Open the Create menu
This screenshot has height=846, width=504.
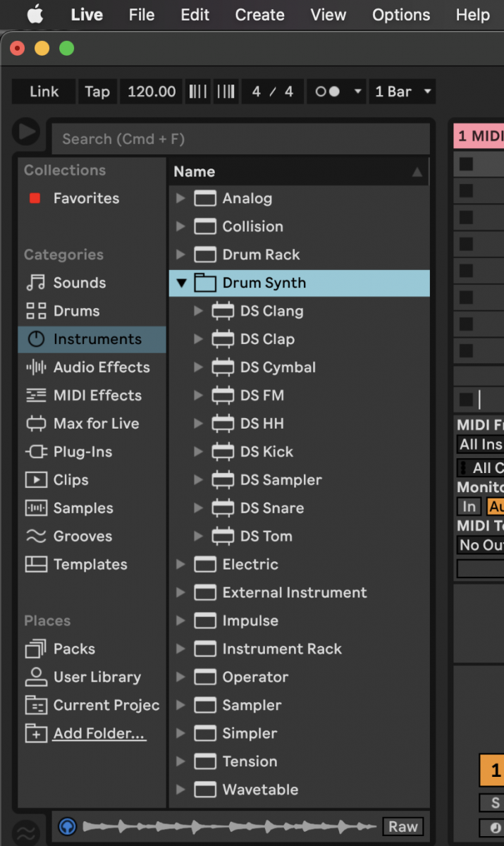260,15
